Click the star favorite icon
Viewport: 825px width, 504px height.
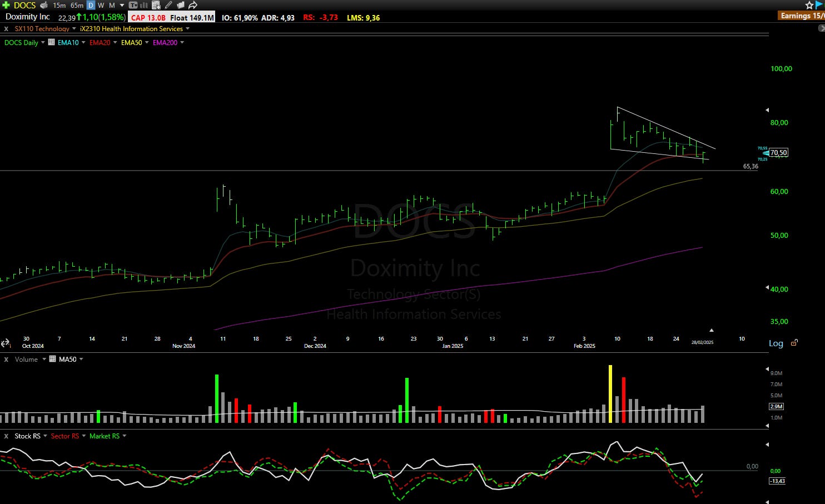click(x=809, y=5)
